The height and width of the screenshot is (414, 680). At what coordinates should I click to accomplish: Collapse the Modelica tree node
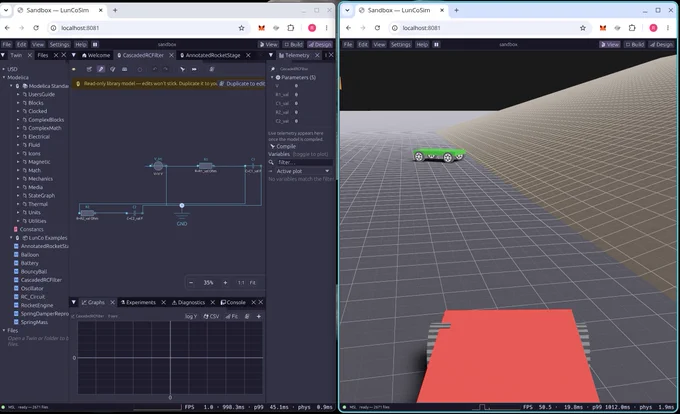point(4,78)
